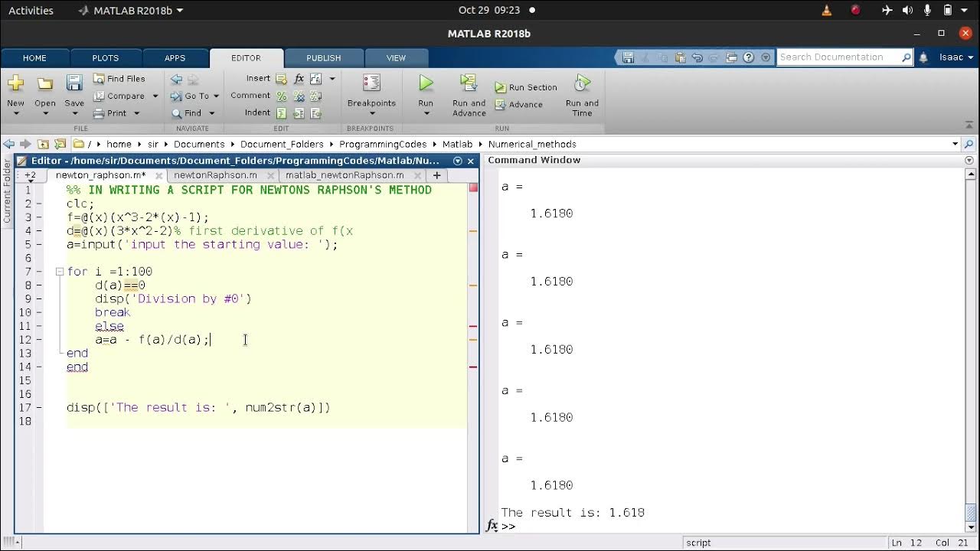This screenshot has width=980, height=551.
Task: Expand the Run dropdown arrow
Action: pos(426,114)
